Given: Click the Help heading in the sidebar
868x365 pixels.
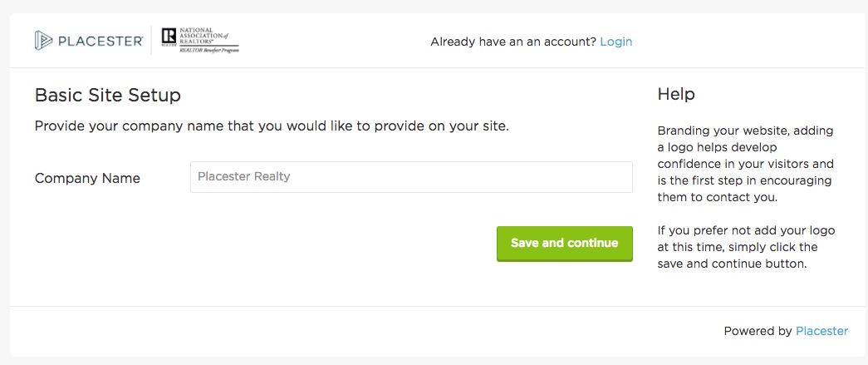Looking at the screenshot, I should click(x=676, y=94).
